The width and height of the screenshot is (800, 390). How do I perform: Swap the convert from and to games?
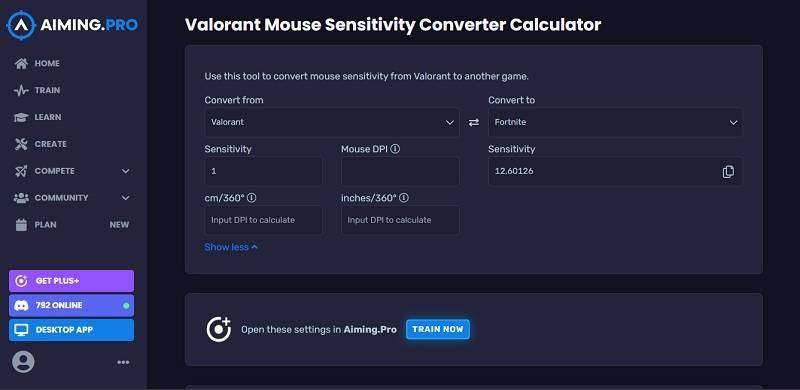point(474,123)
